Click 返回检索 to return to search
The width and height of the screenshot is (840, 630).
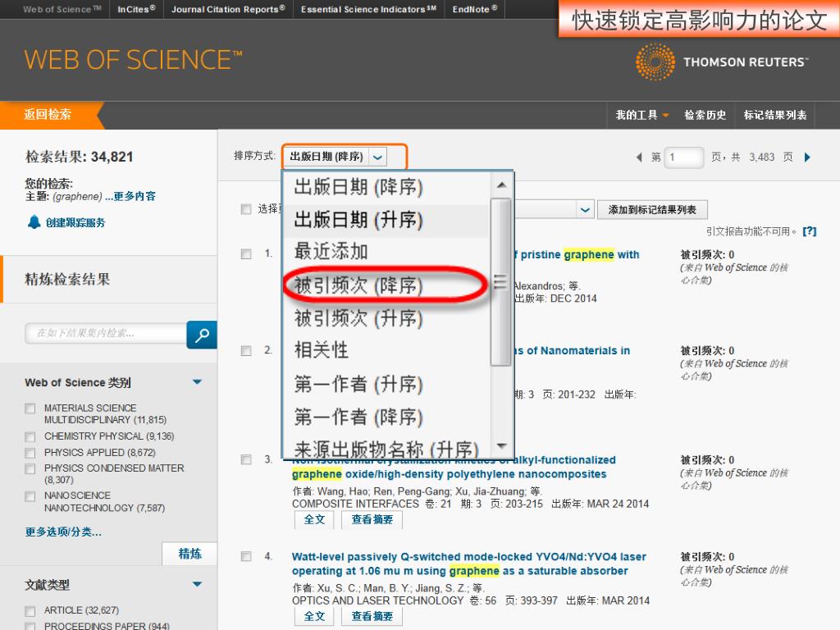pyautogui.click(x=47, y=115)
